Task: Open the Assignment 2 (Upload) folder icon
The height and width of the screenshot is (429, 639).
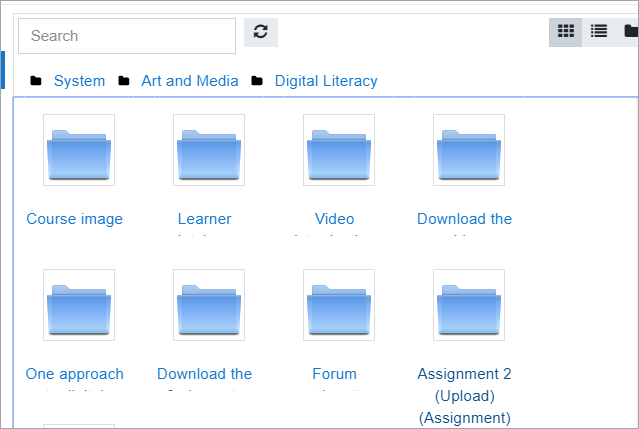Action: 469,305
